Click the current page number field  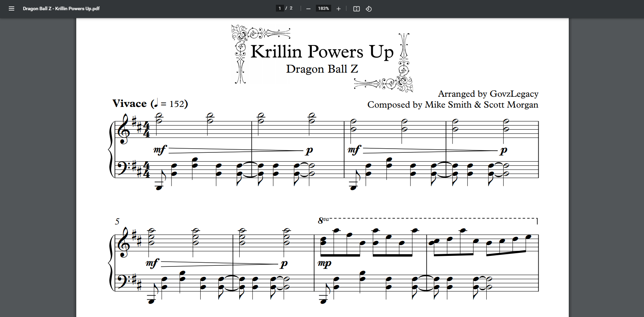point(280,8)
